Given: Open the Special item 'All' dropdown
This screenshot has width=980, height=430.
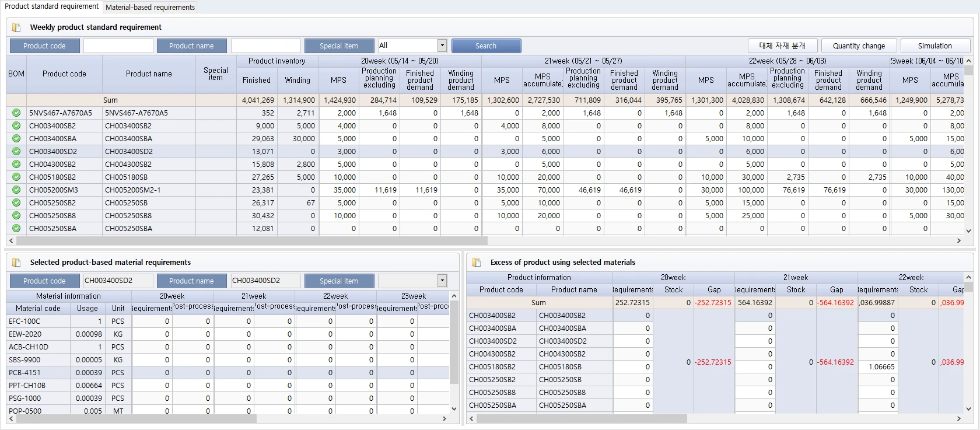Looking at the screenshot, I should tap(442, 46).
